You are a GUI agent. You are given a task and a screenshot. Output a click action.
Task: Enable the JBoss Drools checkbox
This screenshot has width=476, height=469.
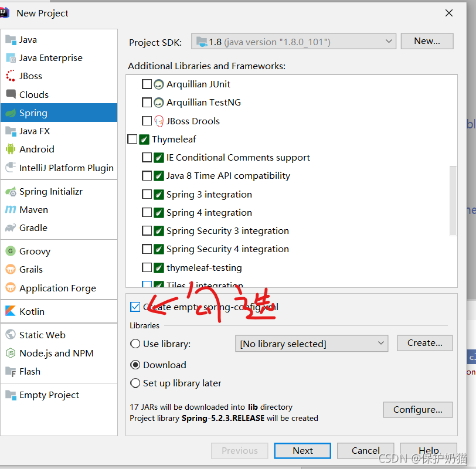tap(147, 121)
